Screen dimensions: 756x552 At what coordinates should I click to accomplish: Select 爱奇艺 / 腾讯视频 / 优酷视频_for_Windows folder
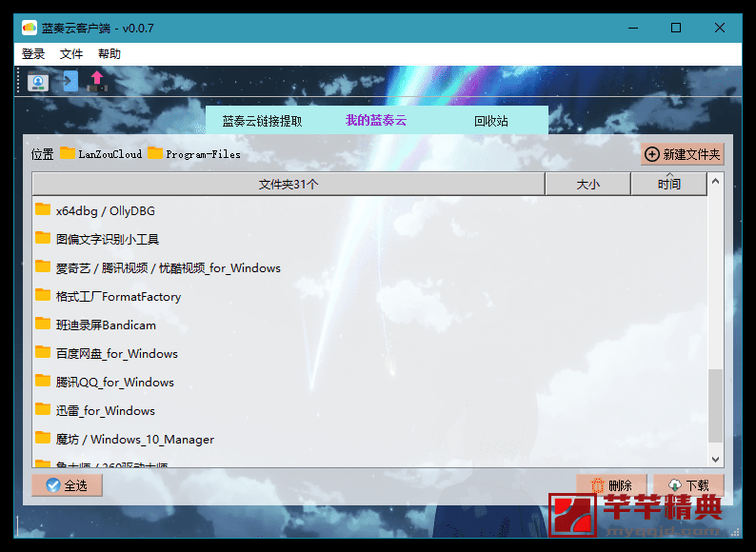tap(369, 267)
